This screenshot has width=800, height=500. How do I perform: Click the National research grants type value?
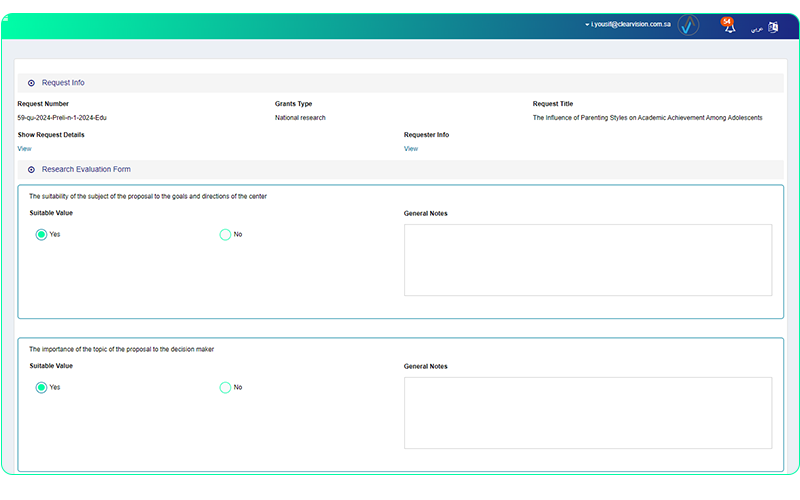click(x=300, y=117)
